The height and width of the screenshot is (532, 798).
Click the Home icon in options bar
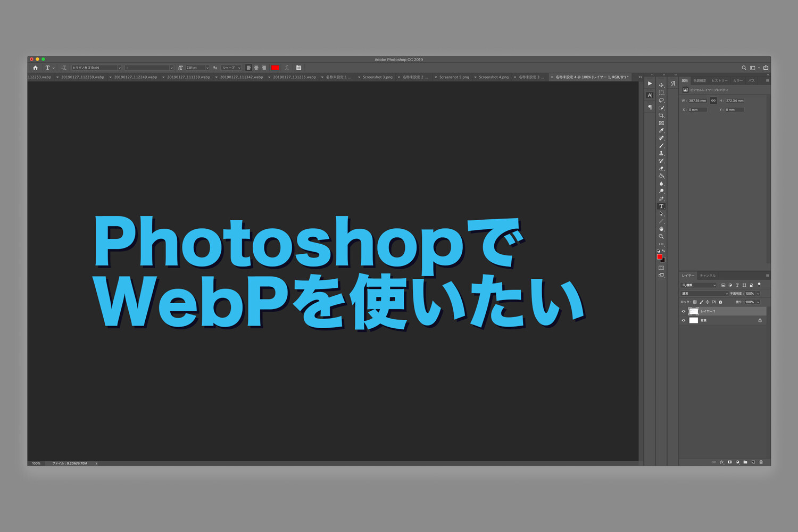(x=35, y=68)
